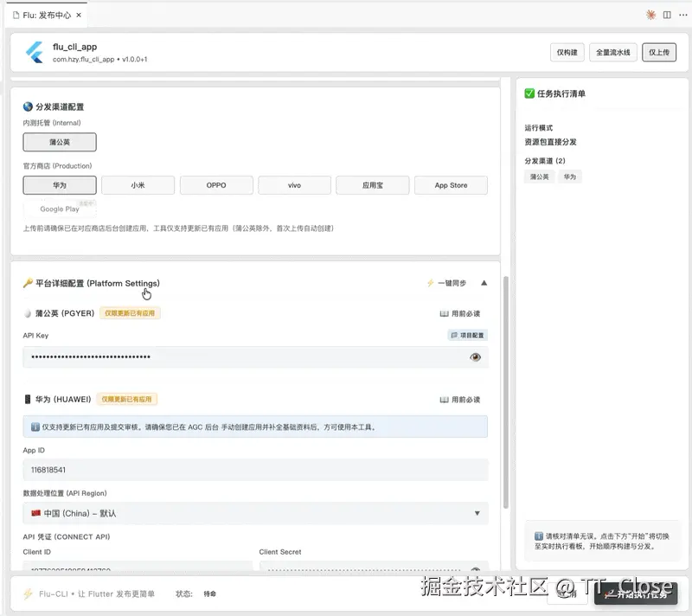Close the Flu: 发布中心 tab
Screen dimensions: 692x616
point(79,15)
